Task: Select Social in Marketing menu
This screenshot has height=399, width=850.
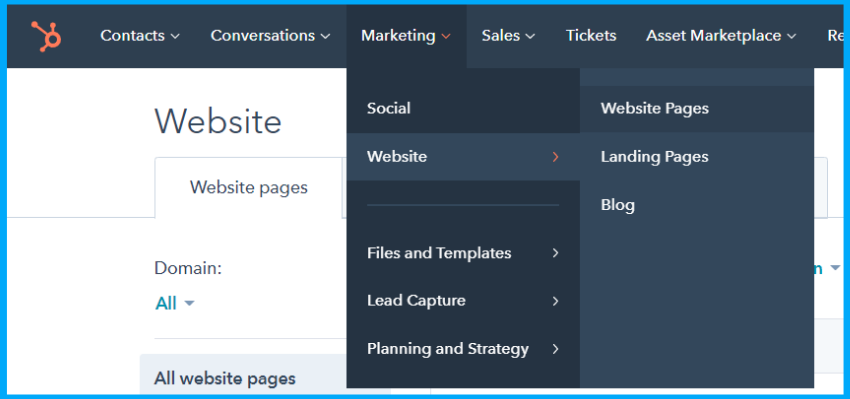Action: pyautogui.click(x=463, y=108)
